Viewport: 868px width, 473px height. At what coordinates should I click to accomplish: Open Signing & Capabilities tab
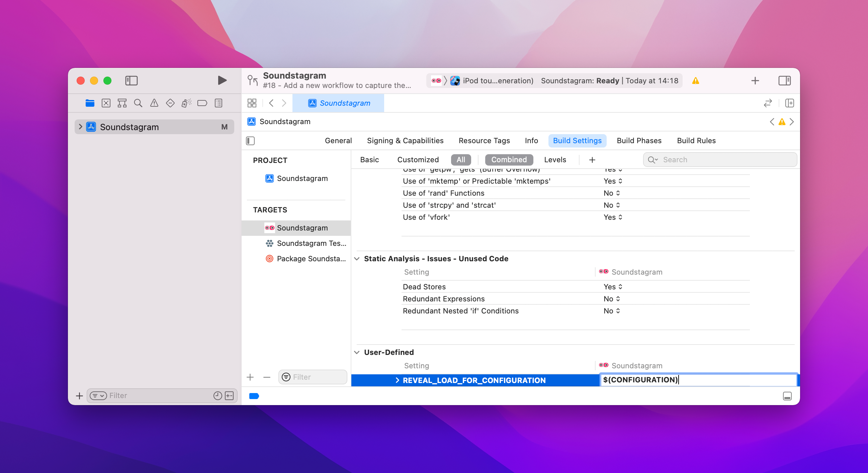(x=405, y=140)
